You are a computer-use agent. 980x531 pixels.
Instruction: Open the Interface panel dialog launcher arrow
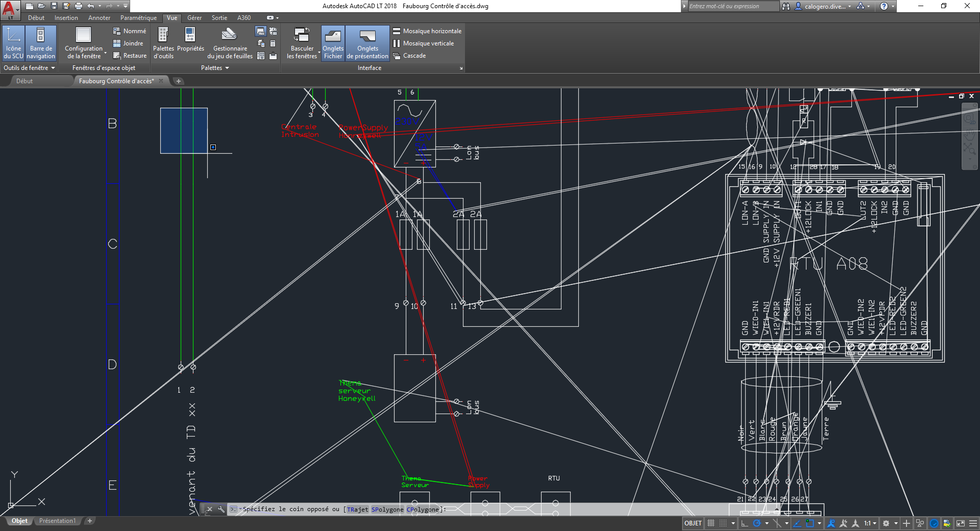(x=461, y=68)
